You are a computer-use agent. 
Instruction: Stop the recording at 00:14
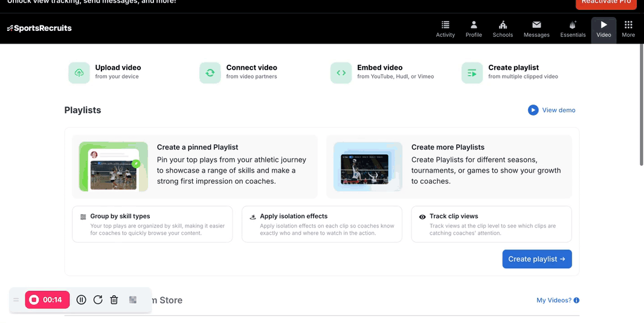coord(47,299)
